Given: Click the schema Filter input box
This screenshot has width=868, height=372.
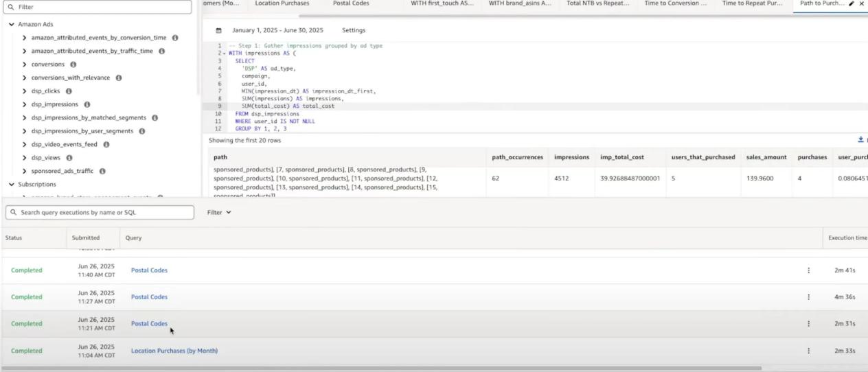Looking at the screenshot, I should tap(100, 7).
